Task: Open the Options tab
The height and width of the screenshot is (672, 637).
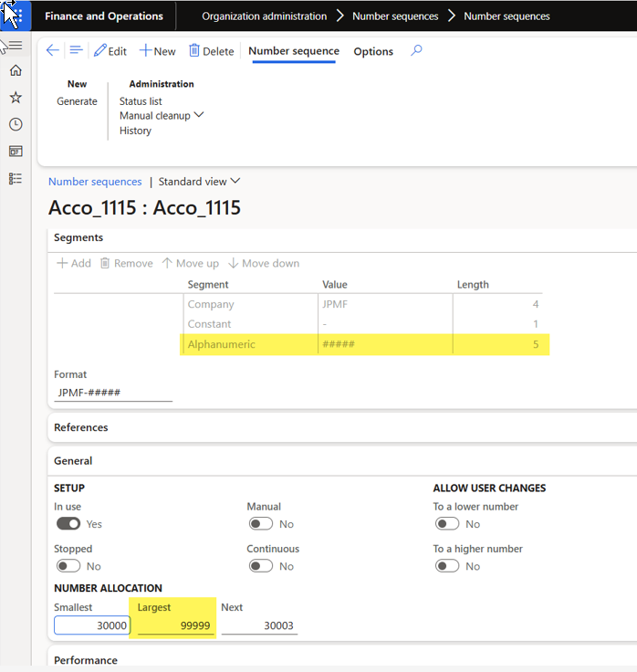Action: (373, 51)
